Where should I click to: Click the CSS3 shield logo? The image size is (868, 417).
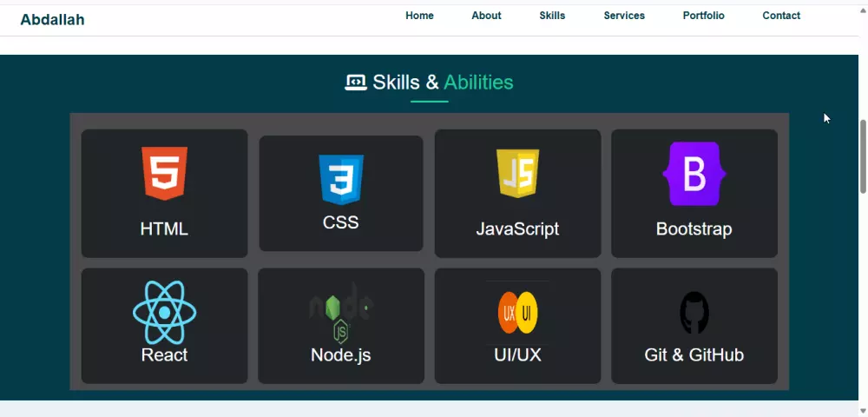[x=341, y=180]
